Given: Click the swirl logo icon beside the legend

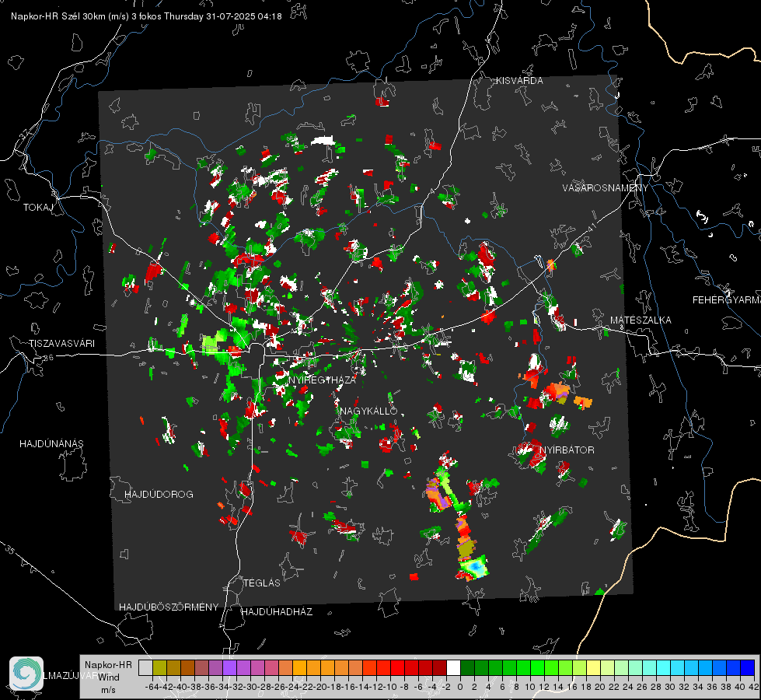Looking at the screenshot, I should pos(26,674).
